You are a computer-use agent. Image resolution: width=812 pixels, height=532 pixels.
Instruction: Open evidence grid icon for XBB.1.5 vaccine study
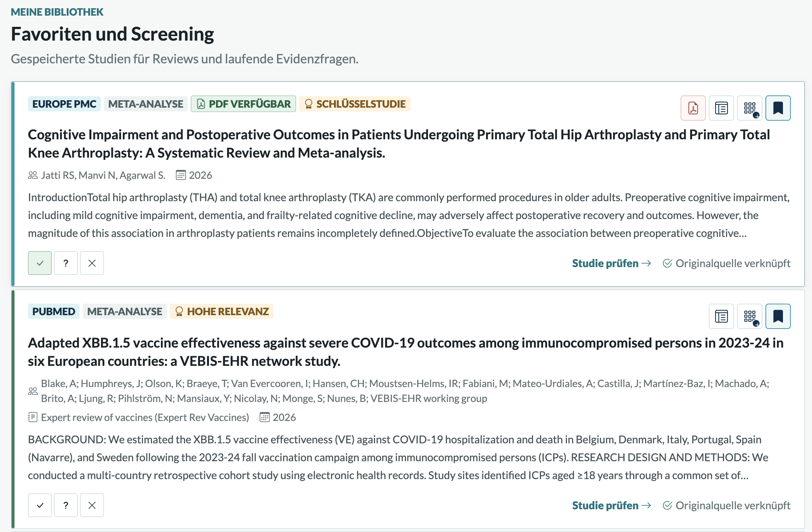pos(749,316)
